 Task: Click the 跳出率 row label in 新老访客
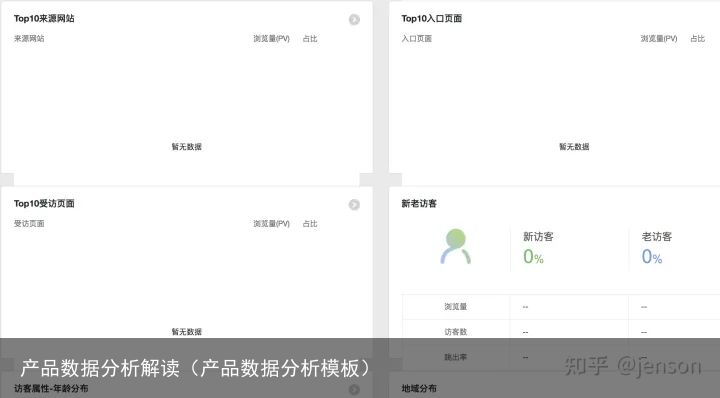(x=456, y=357)
